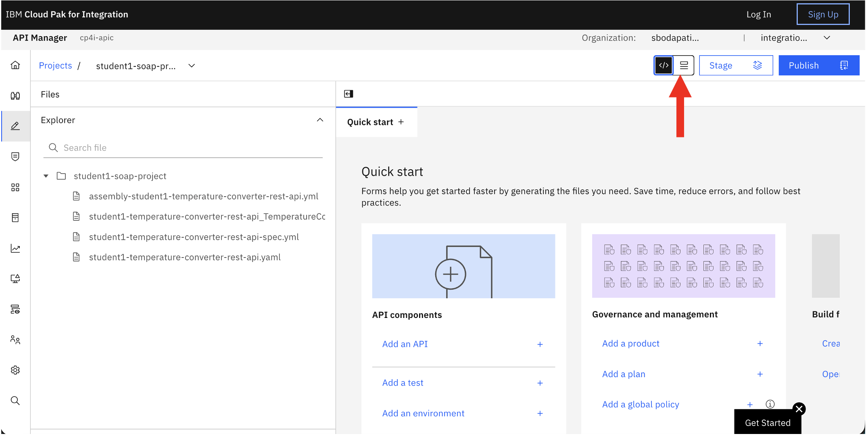Click the sbodapati organization name

(x=675, y=38)
